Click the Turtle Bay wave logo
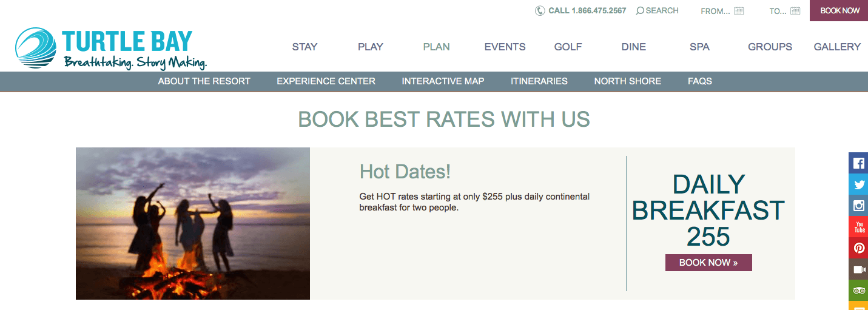 pos(36,47)
